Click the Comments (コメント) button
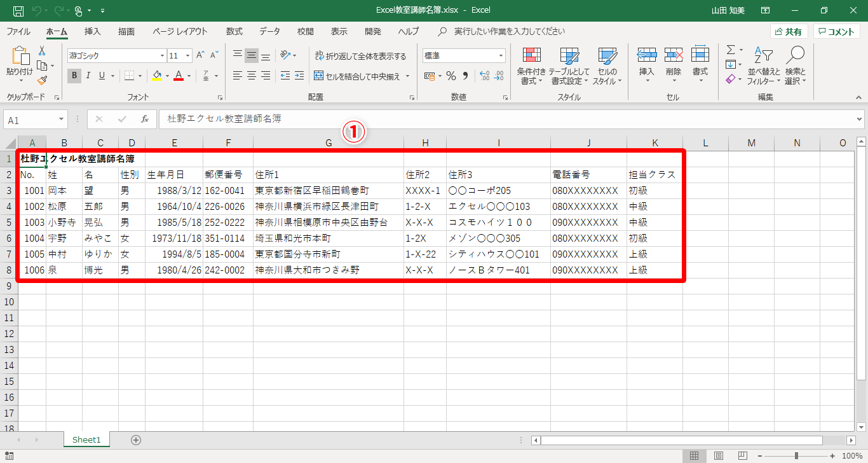This screenshot has width=868, height=463. pos(837,32)
